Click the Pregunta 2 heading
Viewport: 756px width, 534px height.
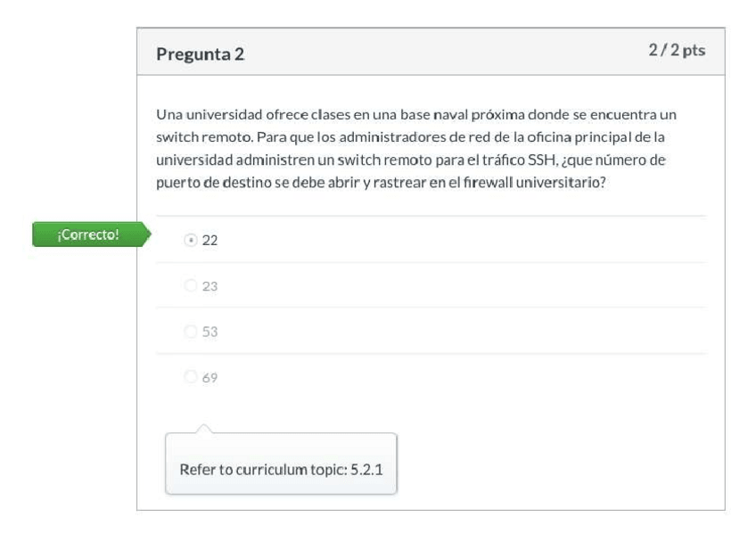(x=200, y=53)
